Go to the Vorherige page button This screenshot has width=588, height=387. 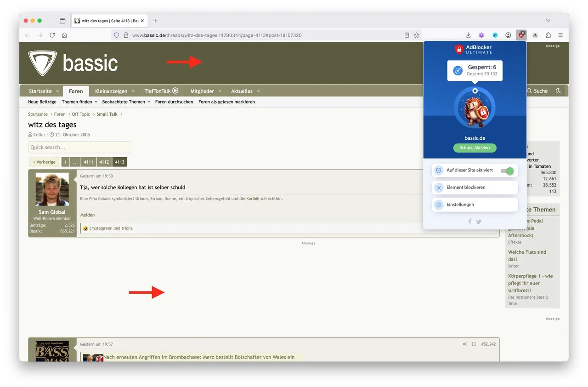click(44, 162)
